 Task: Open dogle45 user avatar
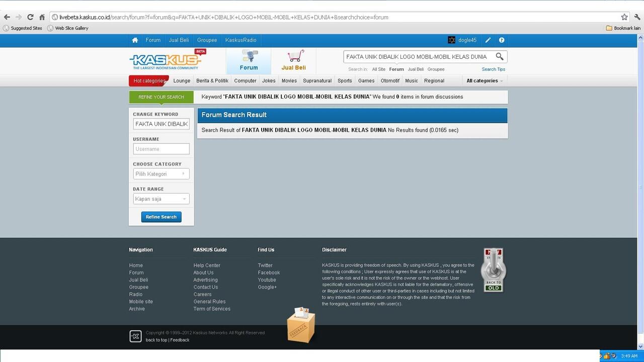(451, 40)
